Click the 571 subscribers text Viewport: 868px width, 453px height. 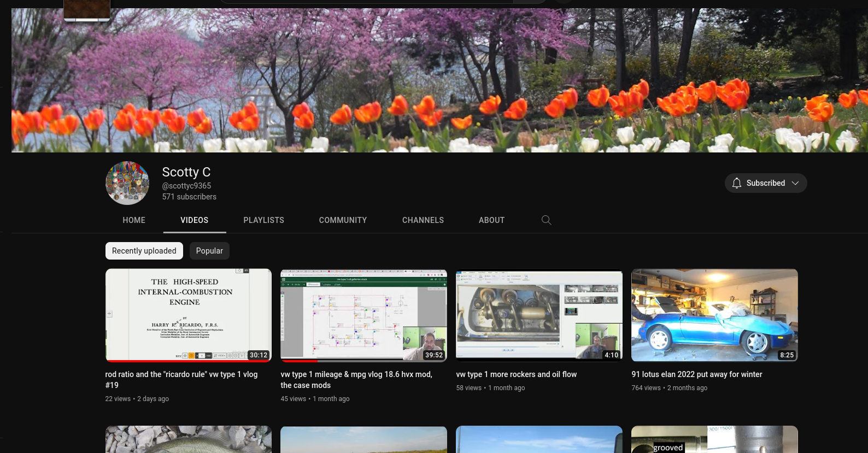(189, 197)
